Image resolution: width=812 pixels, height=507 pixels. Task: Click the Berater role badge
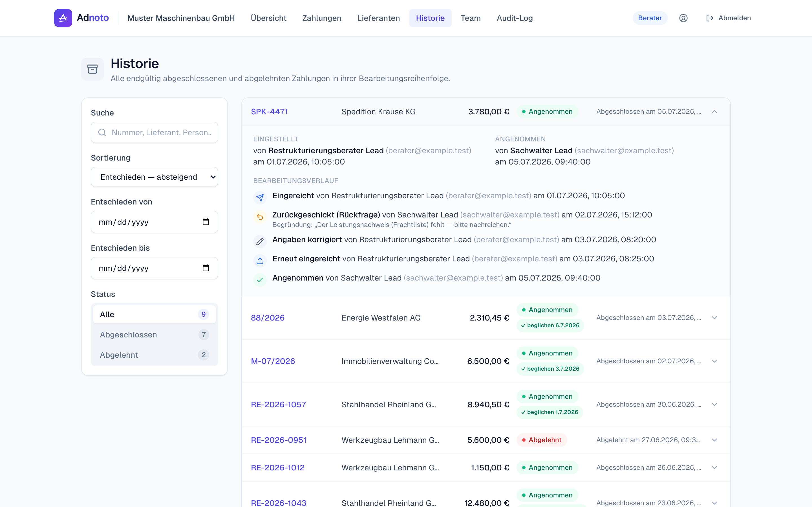coord(650,18)
